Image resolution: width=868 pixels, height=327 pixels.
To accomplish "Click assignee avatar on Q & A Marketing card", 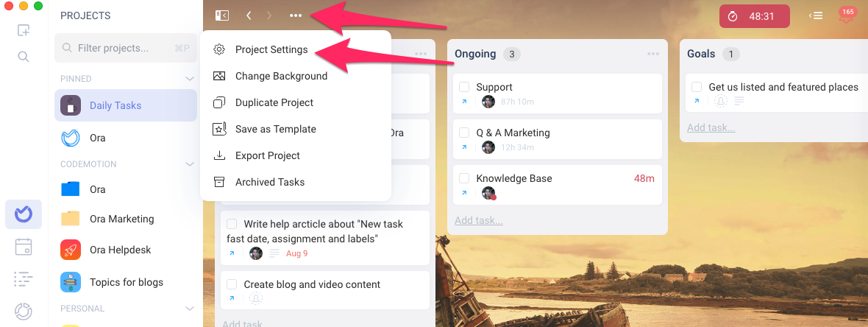I will coord(488,147).
